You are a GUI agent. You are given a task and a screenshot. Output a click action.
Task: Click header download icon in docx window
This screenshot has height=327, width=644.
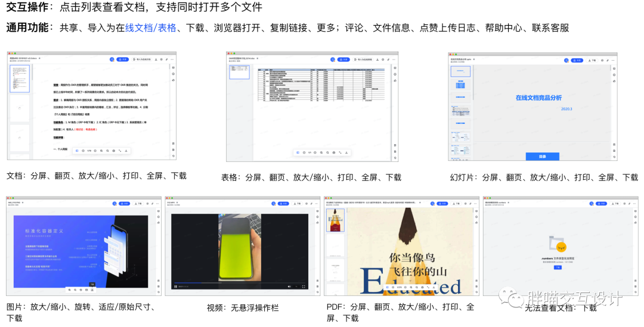156,60
